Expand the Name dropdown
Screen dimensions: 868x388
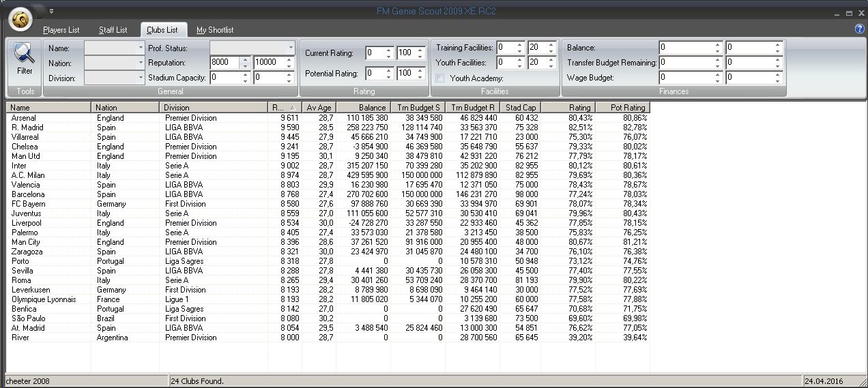point(141,48)
